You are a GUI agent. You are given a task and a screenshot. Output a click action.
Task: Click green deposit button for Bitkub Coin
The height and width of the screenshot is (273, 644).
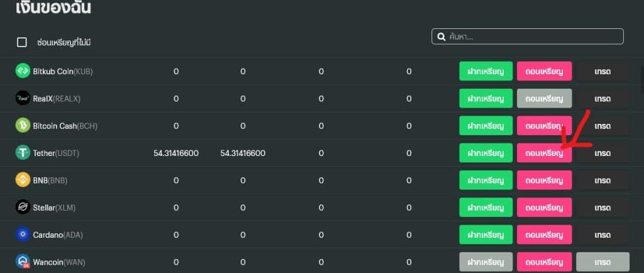pos(486,71)
